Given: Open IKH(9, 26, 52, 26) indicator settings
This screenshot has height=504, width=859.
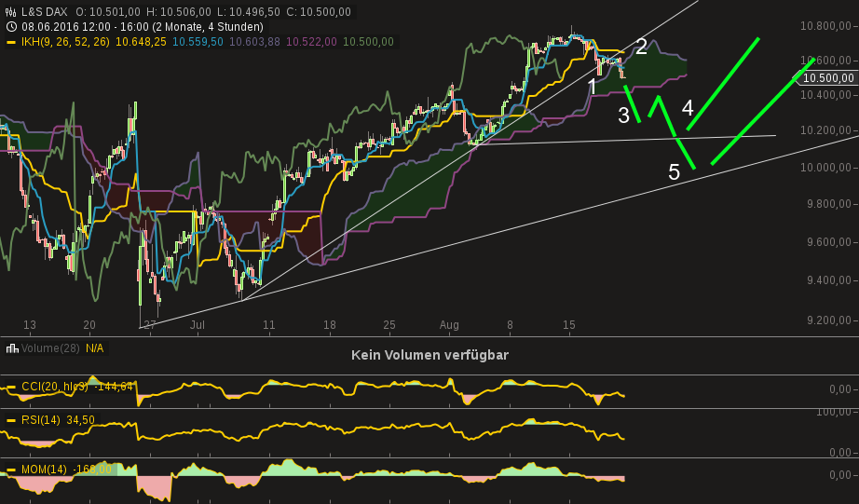Looking at the screenshot, I should (65, 42).
